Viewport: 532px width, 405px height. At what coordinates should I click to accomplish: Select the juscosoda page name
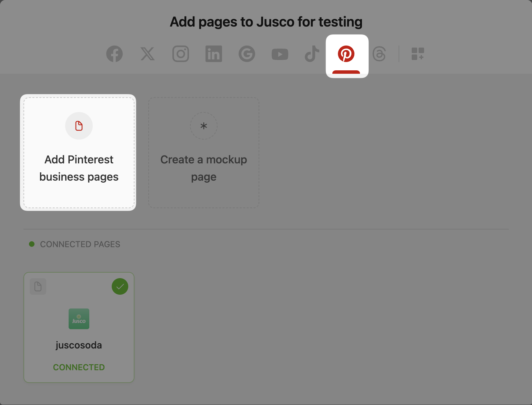click(79, 345)
